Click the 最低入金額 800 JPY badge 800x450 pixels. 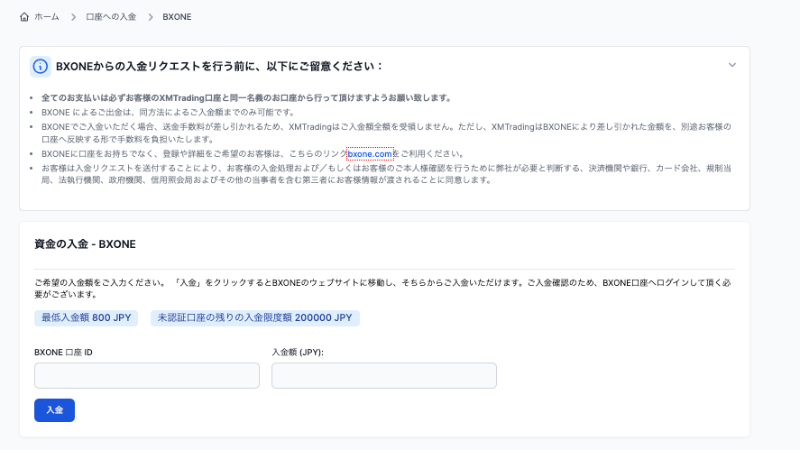(86, 318)
